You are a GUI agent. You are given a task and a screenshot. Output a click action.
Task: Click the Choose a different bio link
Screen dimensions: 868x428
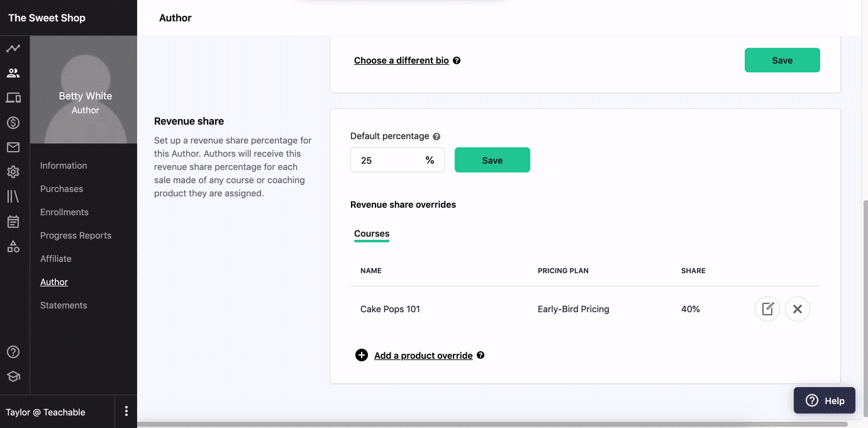(401, 60)
